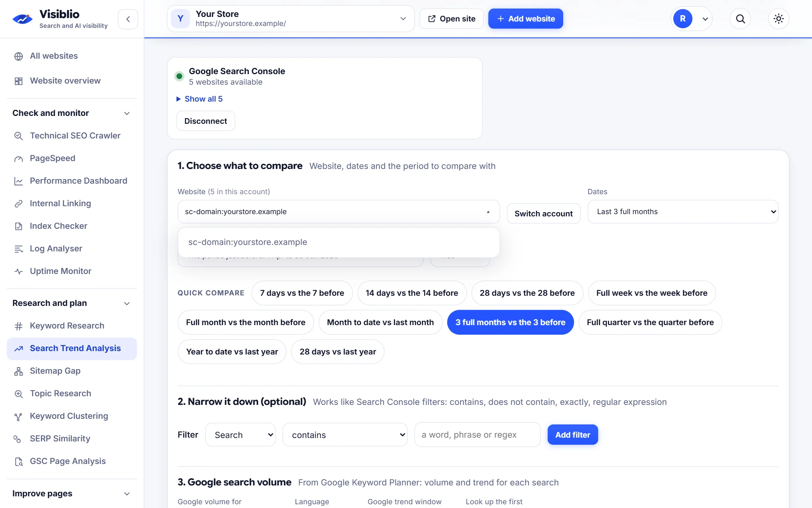Open the account menu chevron beside avatar

(705, 19)
